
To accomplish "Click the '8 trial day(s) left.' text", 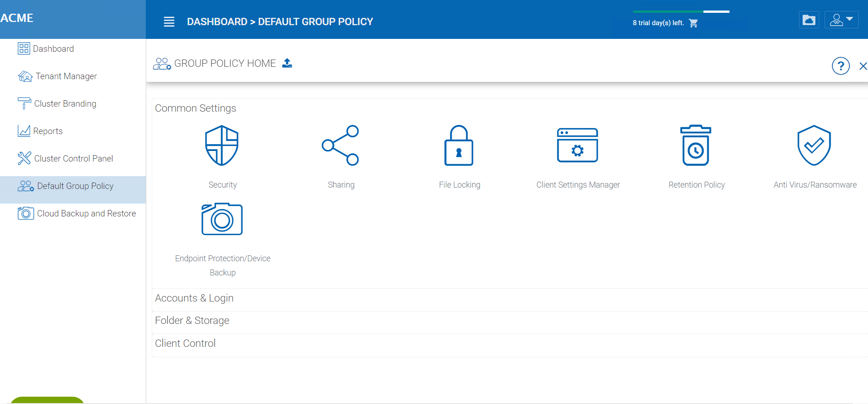I will (x=658, y=23).
